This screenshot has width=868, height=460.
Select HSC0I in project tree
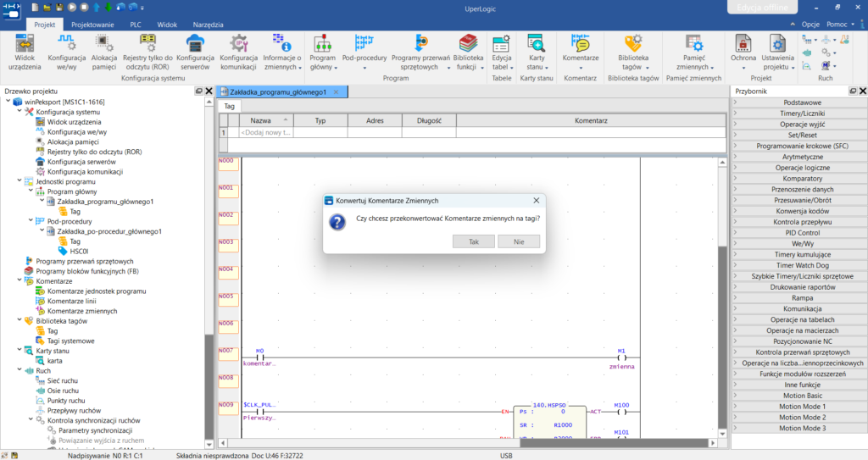click(79, 251)
